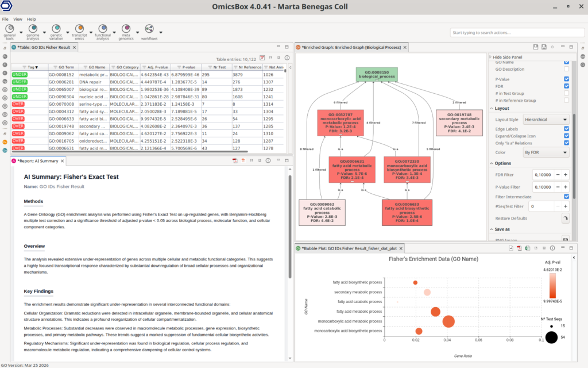Screen dimensions: 588x368
Task: Open the functional analysis tools icon
Action: 103,29
